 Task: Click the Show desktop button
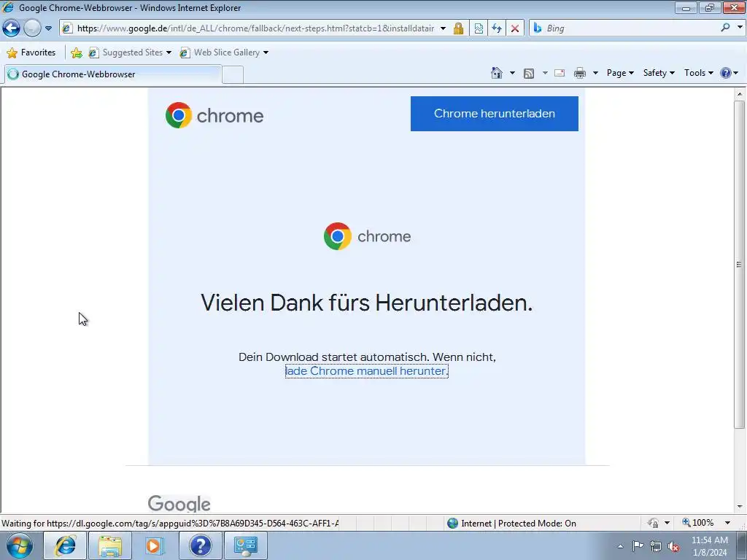[x=742, y=545]
